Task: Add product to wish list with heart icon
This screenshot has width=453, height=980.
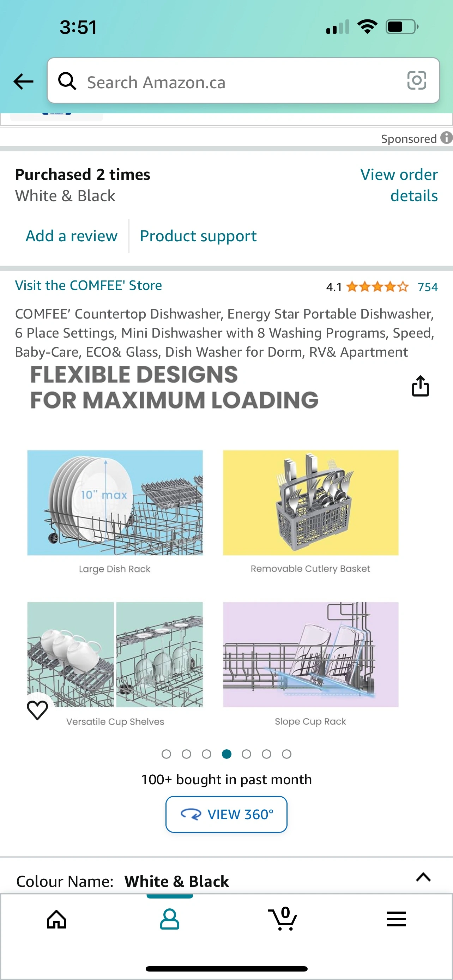Action: click(37, 710)
